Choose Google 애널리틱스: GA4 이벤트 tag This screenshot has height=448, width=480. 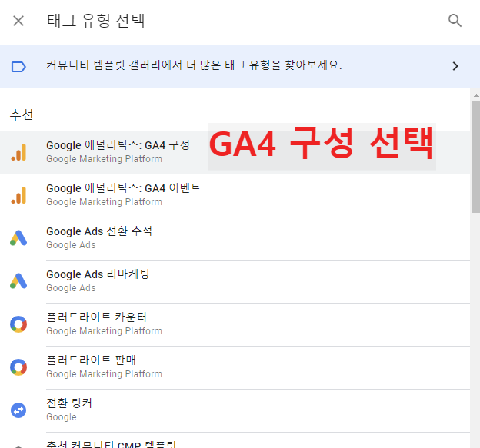(235, 196)
